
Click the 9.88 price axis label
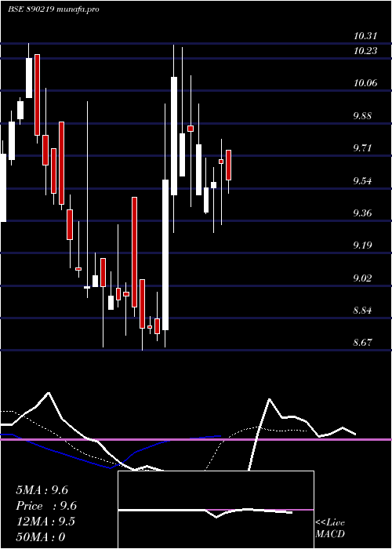pos(362,116)
